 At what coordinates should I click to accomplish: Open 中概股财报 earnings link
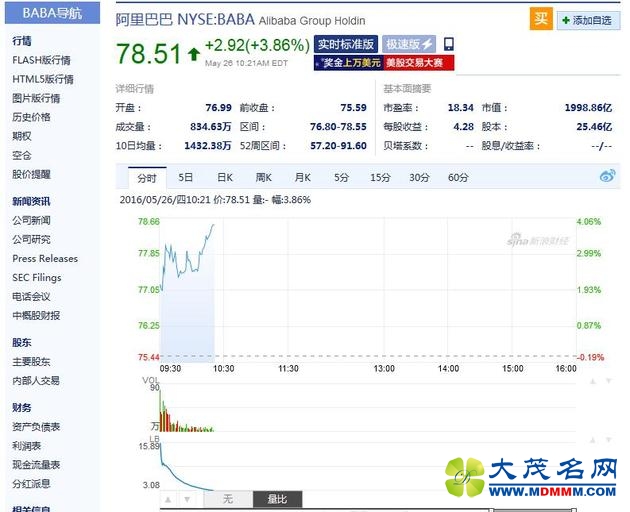(36, 315)
